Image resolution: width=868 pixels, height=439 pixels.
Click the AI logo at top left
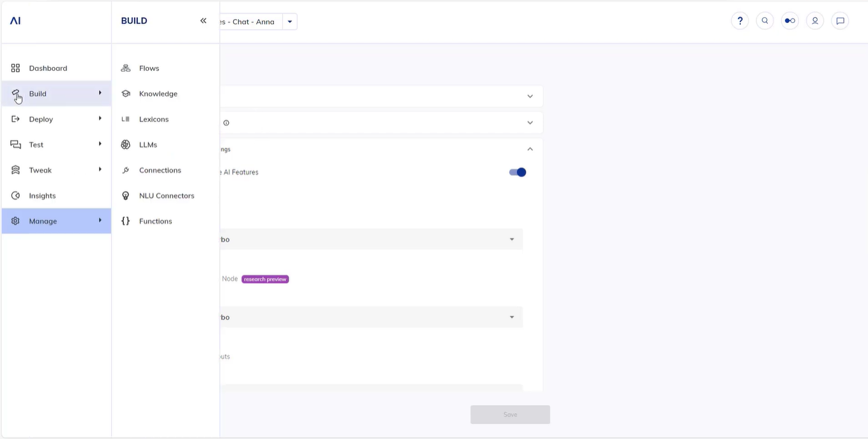[x=15, y=20]
